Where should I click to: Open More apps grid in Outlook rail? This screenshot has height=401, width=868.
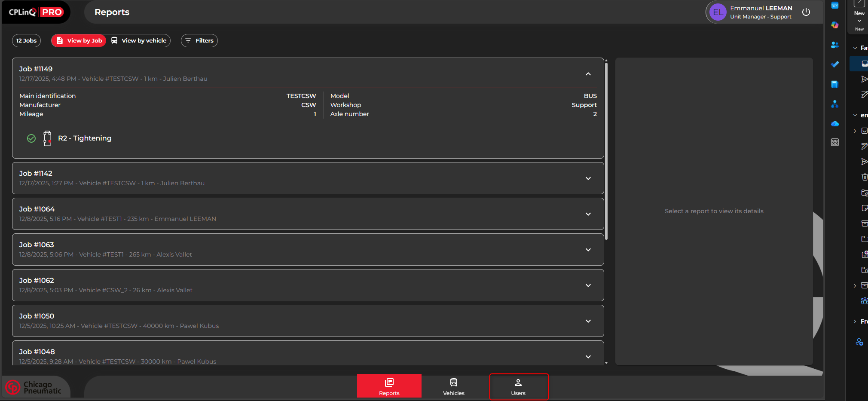point(835,142)
